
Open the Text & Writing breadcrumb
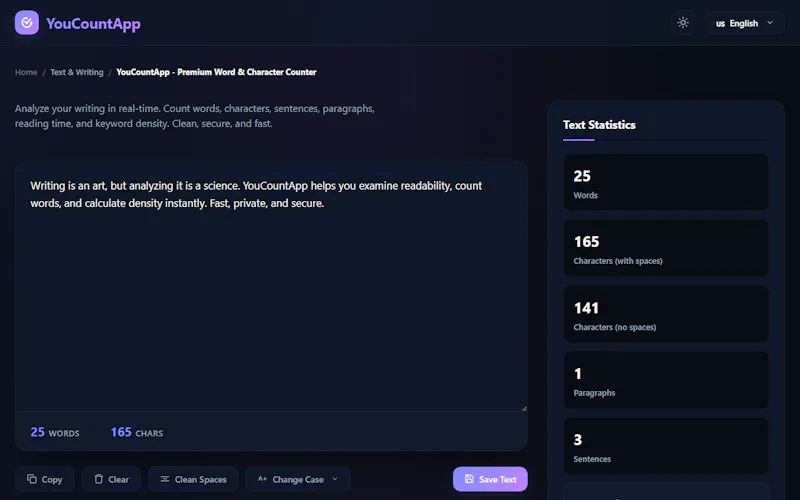[77, 72]
